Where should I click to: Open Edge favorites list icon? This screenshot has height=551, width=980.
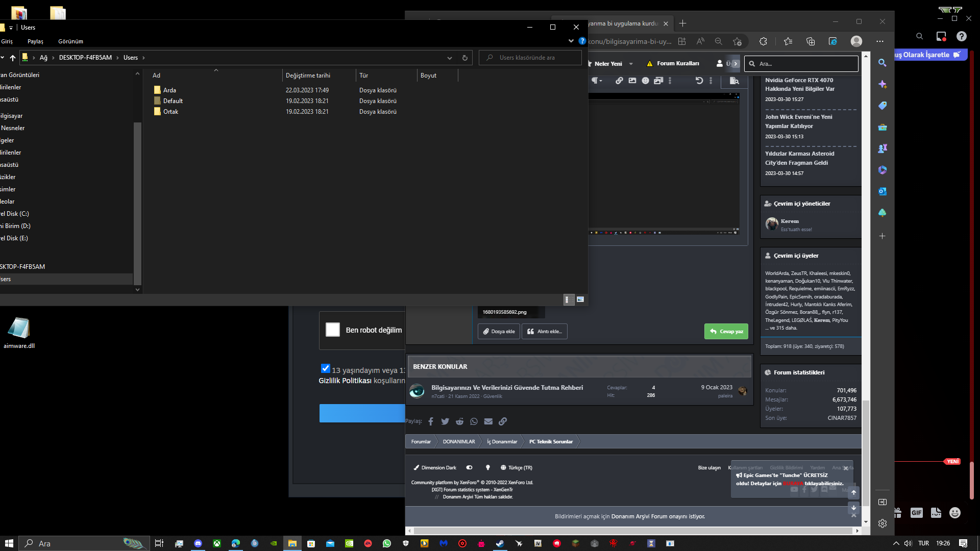(788, 41)
